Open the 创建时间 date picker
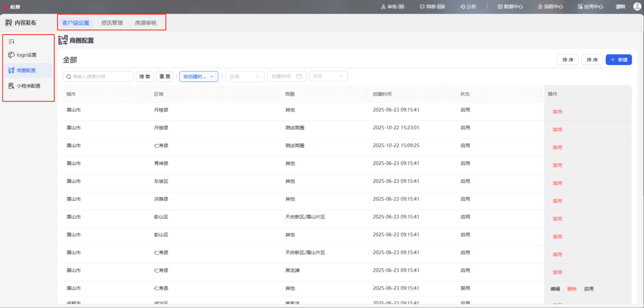The height and width of the screenshot is (308, 644). point(287,76)
